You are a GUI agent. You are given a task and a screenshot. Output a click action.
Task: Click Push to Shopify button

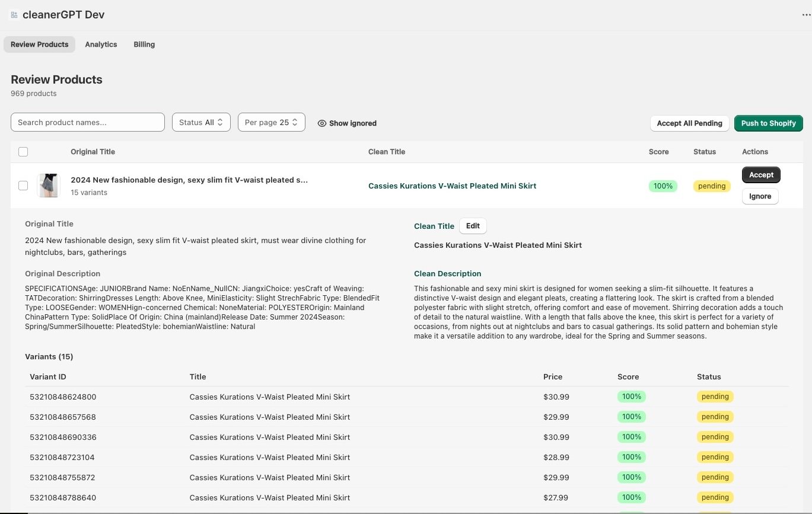coord(769,123)
